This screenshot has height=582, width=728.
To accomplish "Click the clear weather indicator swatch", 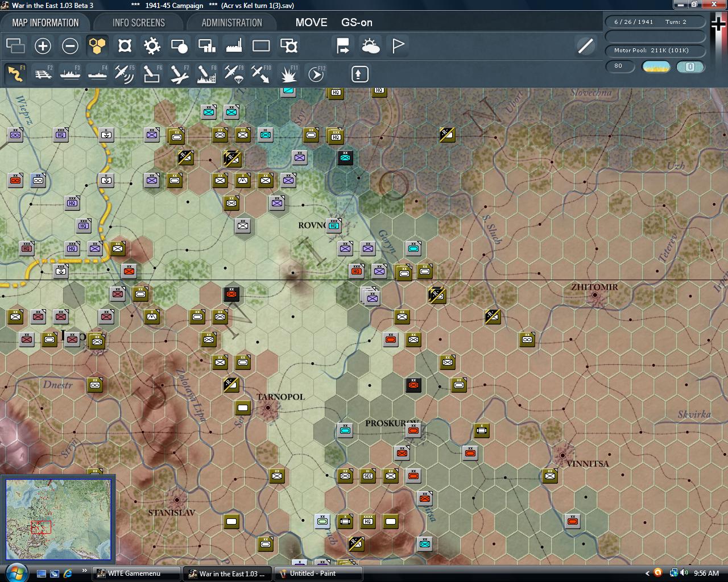I will pyautogui.click(x=657, y=67).
